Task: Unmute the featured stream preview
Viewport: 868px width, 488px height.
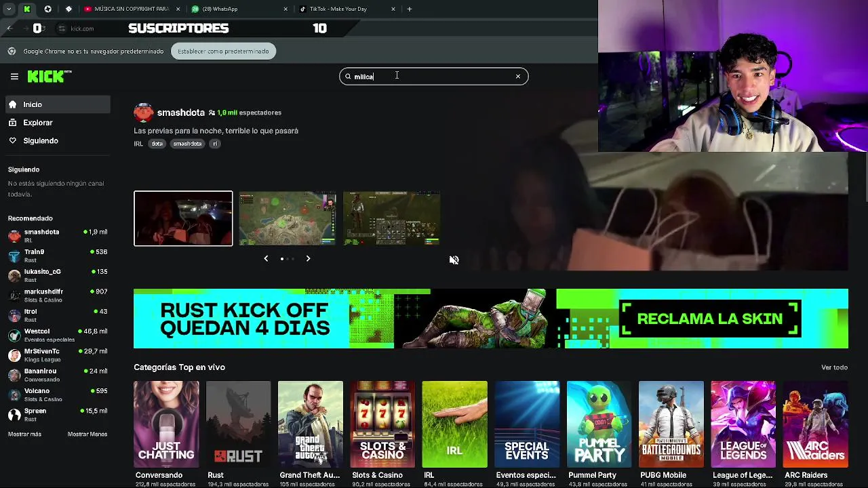Action: click(x=454, y=260)
